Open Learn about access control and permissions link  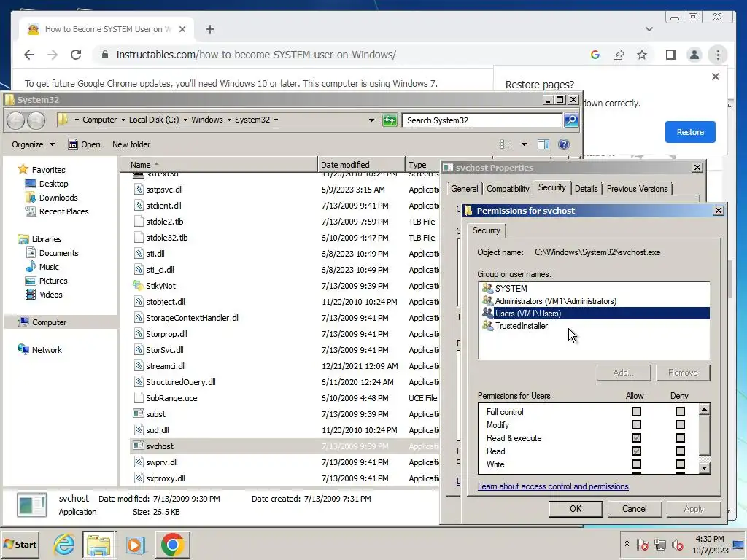coord(553,486)
